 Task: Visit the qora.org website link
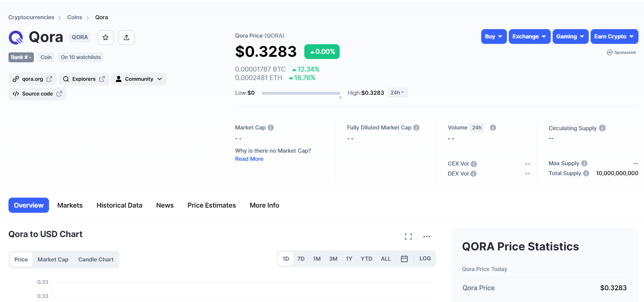point(32,79)
